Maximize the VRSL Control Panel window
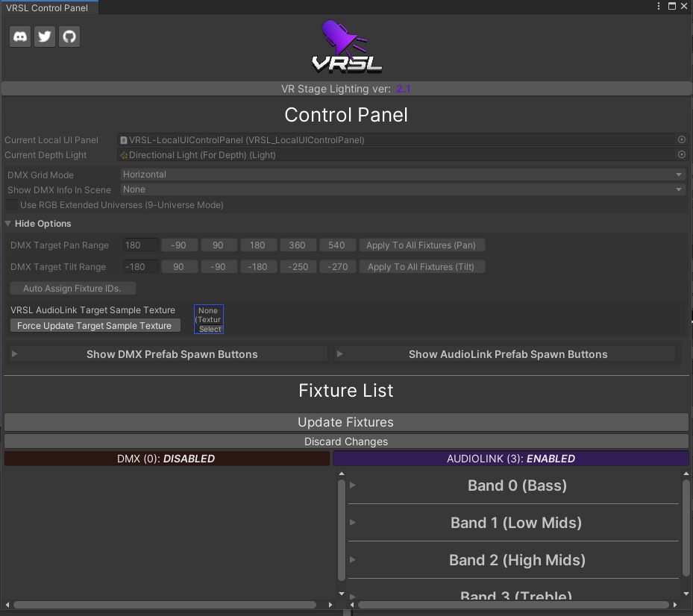This screenshot has width=693, height=616. [x=672, y=6]
